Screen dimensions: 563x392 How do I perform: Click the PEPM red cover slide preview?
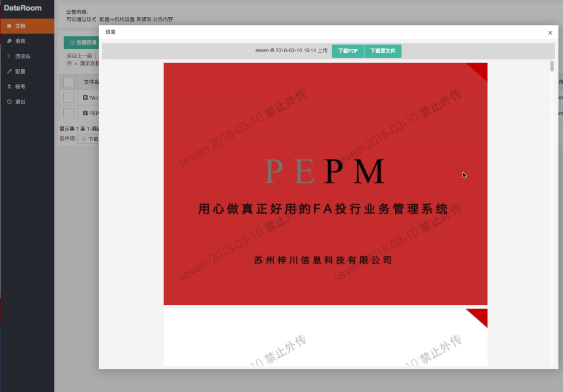(x=325, y=184)
